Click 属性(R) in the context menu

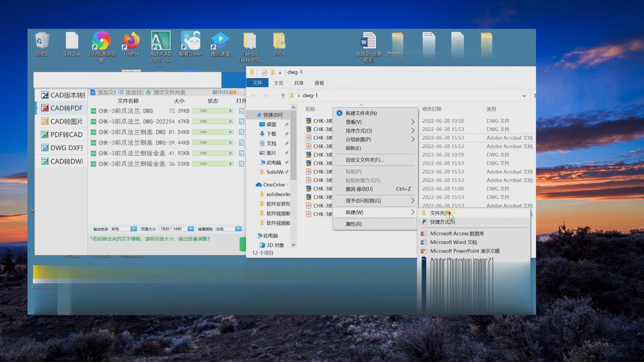(x=354, y=224)
